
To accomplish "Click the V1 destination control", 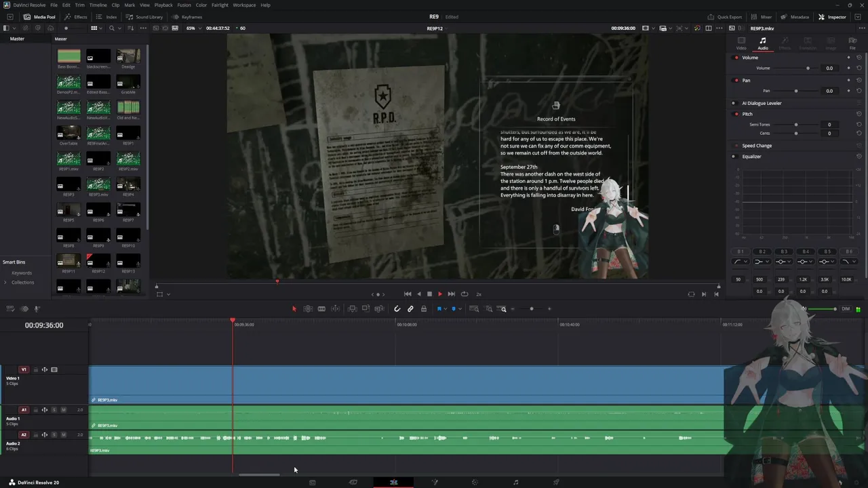I will (x=24, y=370).
